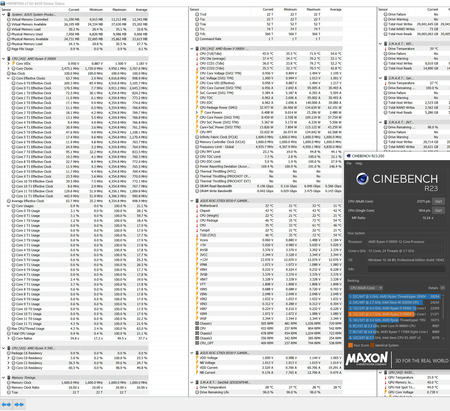This screenshot has height=411, width=450.
Task: Click the Virtual Memory Committed sensor clock icon
Action: (x=9, y=19)
